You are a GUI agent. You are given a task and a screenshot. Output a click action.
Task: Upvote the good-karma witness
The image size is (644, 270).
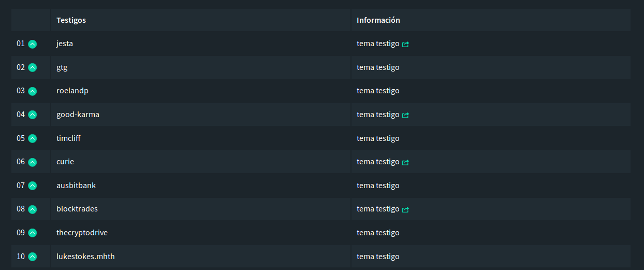[x=33, y=115]
